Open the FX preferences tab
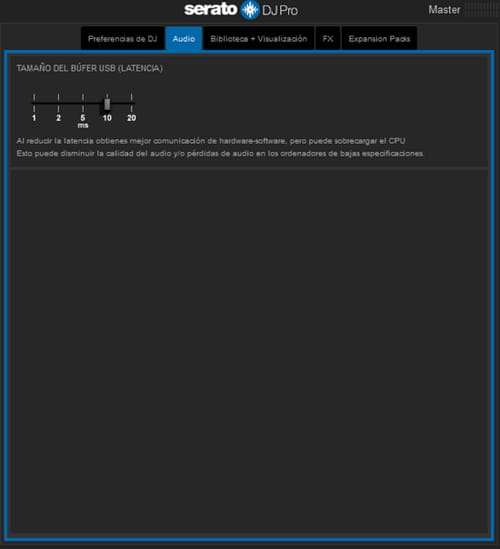 (328, 39)
